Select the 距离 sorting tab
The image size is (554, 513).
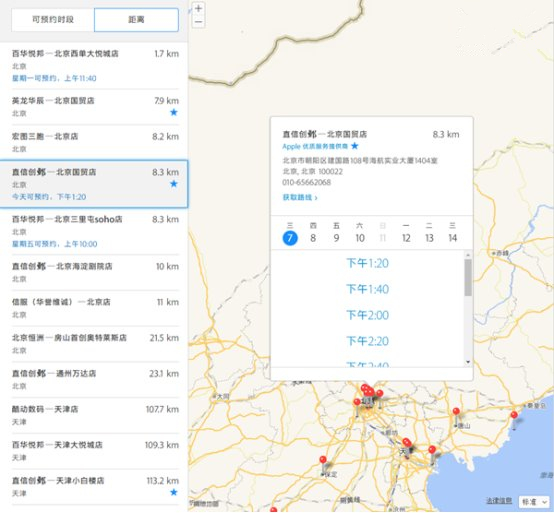click(136, 20)
